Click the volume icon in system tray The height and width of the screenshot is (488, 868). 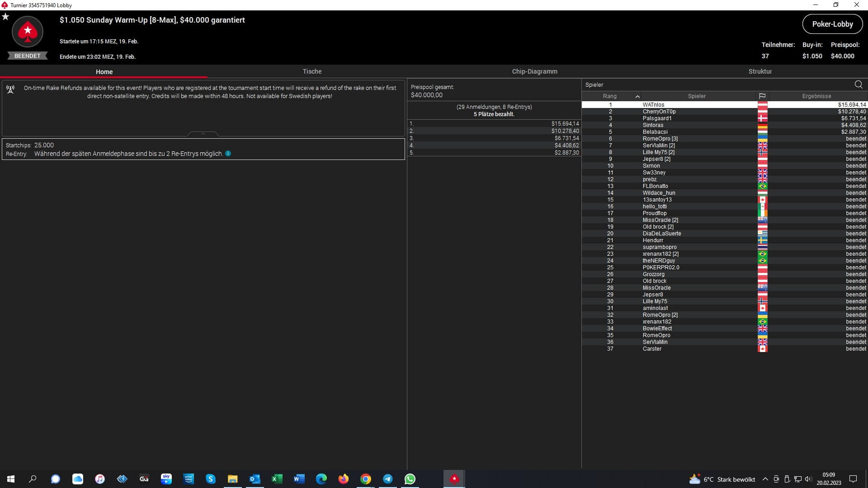pos(808,479)
